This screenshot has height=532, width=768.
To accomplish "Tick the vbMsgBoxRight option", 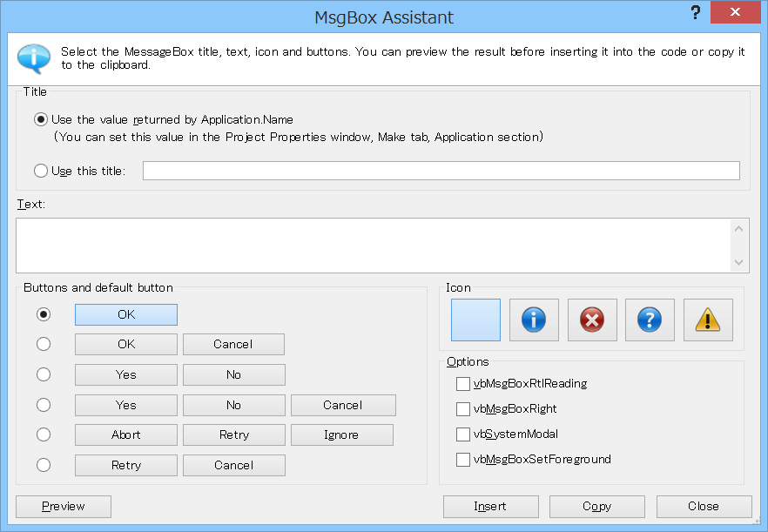I will pos(463,409).
